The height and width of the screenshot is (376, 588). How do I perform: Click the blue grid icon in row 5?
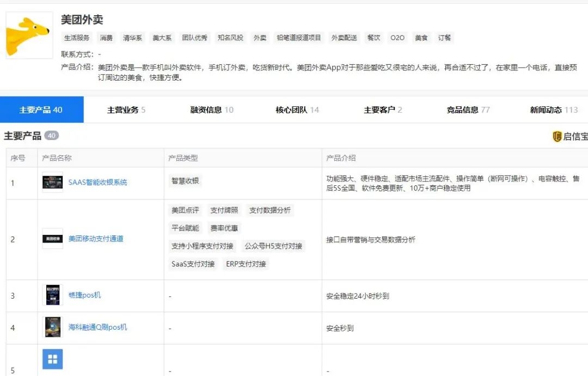pos(52,359)
